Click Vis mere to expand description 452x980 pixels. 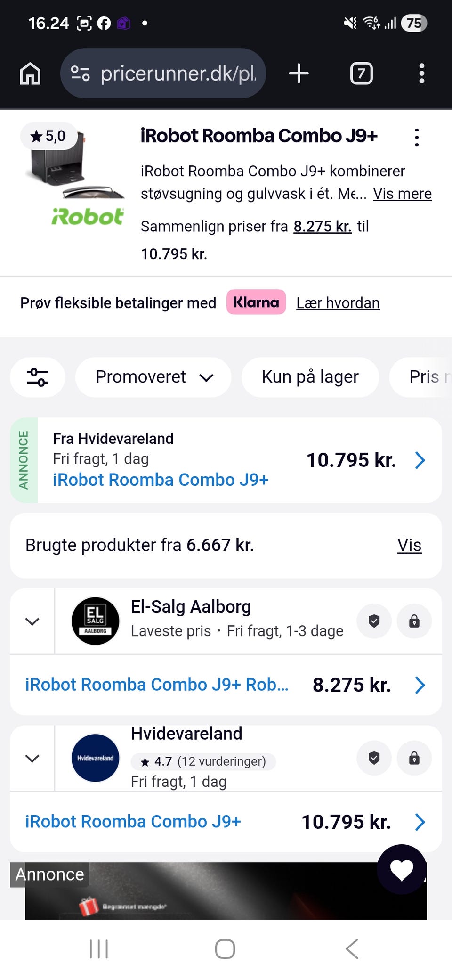[x=402, y=194]
